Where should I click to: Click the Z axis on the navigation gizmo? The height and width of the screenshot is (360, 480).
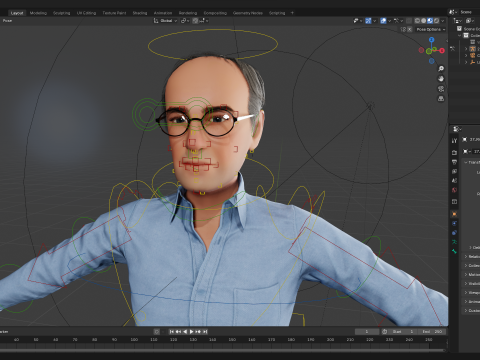pos(432,40)
